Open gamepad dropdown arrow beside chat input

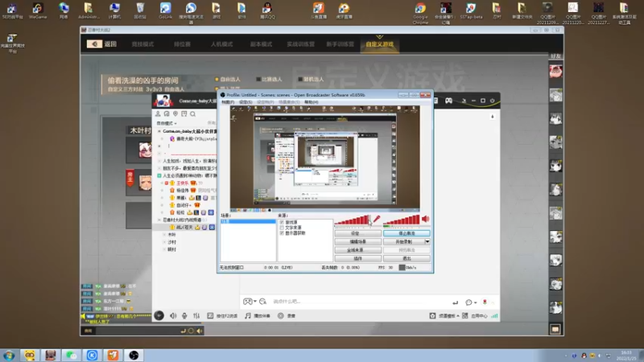(x=255, y=301)
